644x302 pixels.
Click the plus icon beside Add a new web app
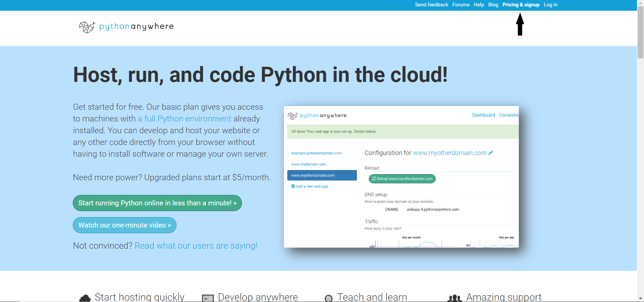tap(293, 186)
